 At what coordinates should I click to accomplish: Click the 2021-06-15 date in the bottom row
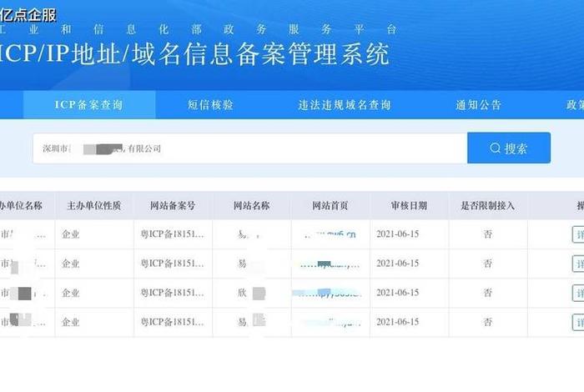[x=397, y=322]
